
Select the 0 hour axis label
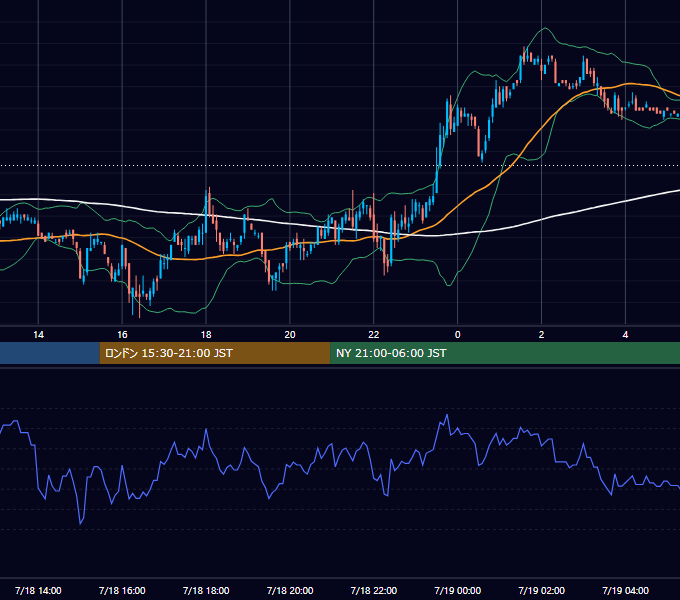click(457, 335)
